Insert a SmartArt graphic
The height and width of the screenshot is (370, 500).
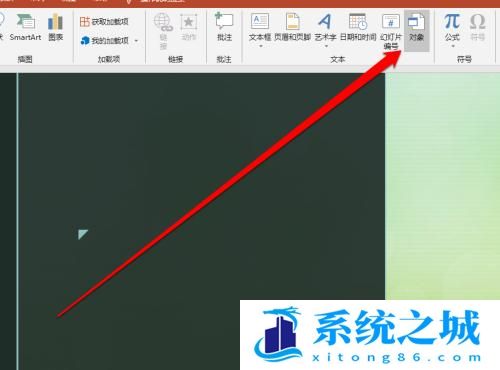click(x=25, y=27)
